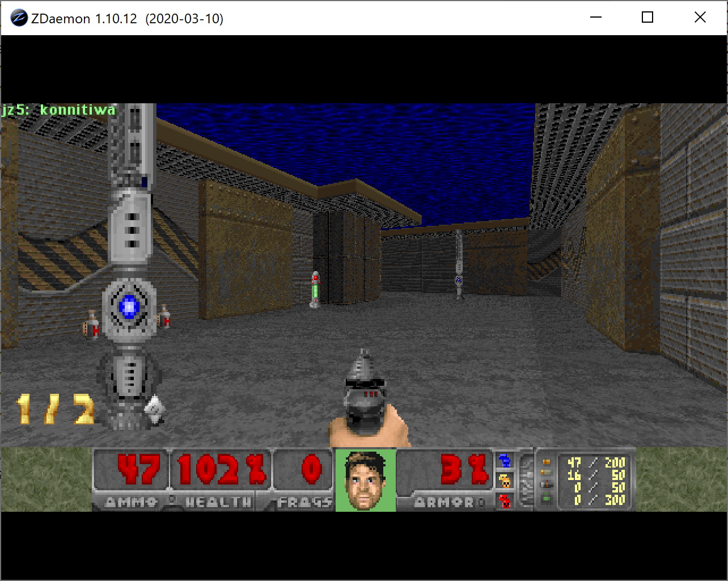Click the short green tech column
728x581 pixels.
coord(315,289)
